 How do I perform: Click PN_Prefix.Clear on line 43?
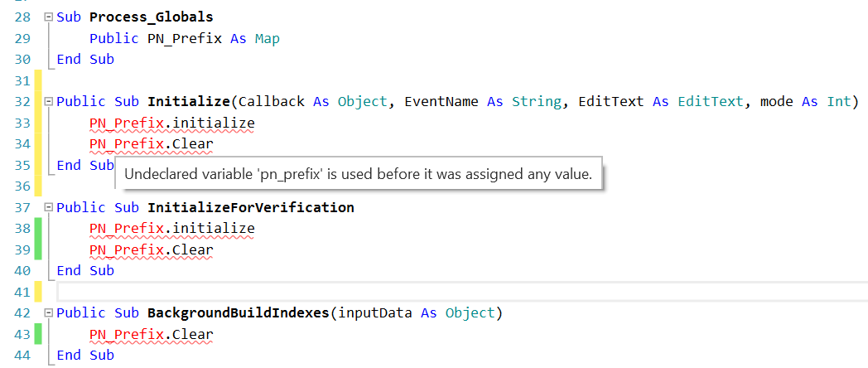(151, 335)
